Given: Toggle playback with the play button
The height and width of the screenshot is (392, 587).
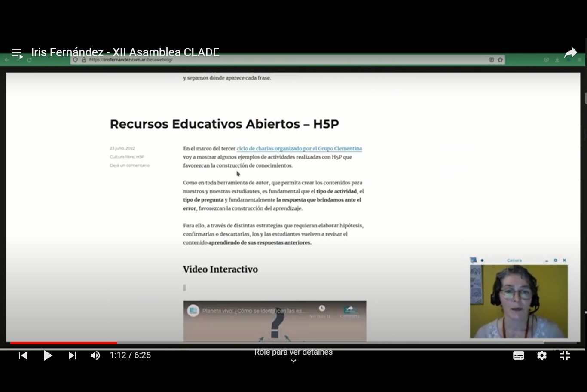Looking at the screenshot, I should 48,355.
